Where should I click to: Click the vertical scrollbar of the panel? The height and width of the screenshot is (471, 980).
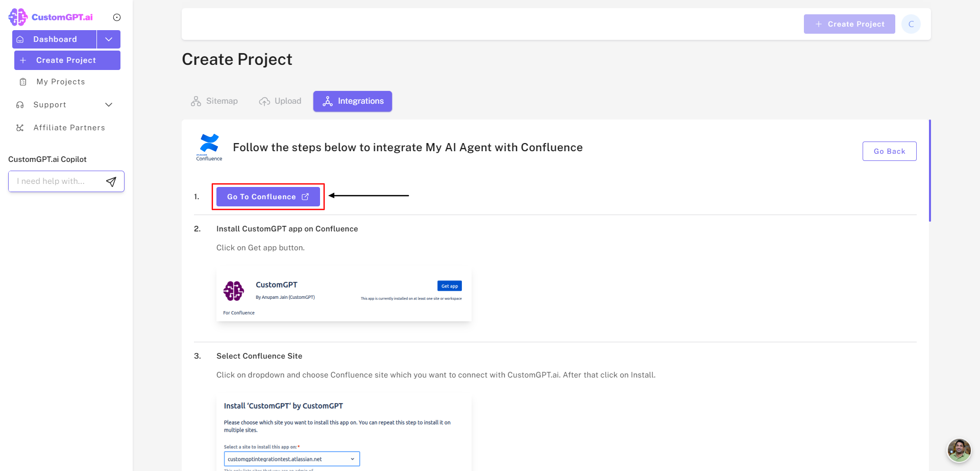pos(930,171)
